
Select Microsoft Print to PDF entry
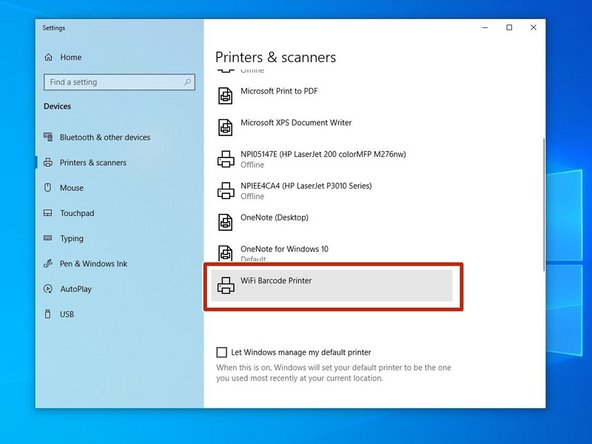point(279,91)
